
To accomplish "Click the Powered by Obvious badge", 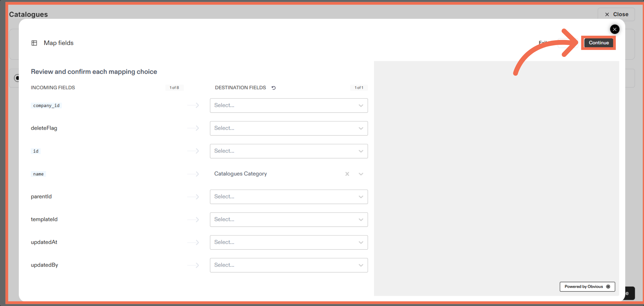I will pyautogui.click(x=587, y=286).
